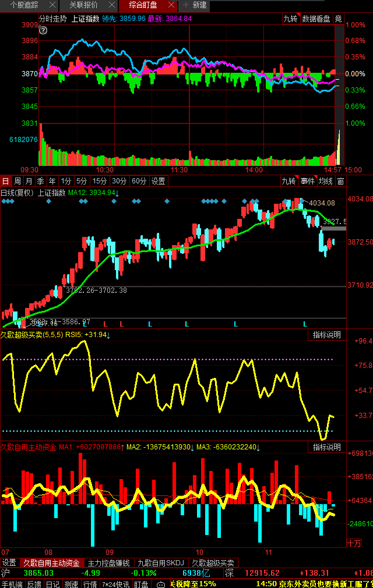Click 日线(复权) label on K-line chart
The height and width of the screenshot is (588, 373).
pos(17,193)
